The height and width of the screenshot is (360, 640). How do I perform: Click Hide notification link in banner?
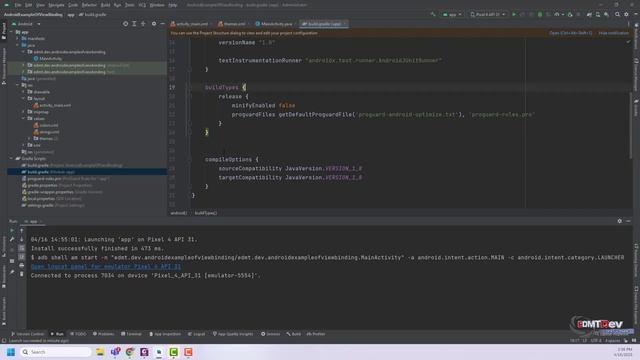tap(613, 33)
